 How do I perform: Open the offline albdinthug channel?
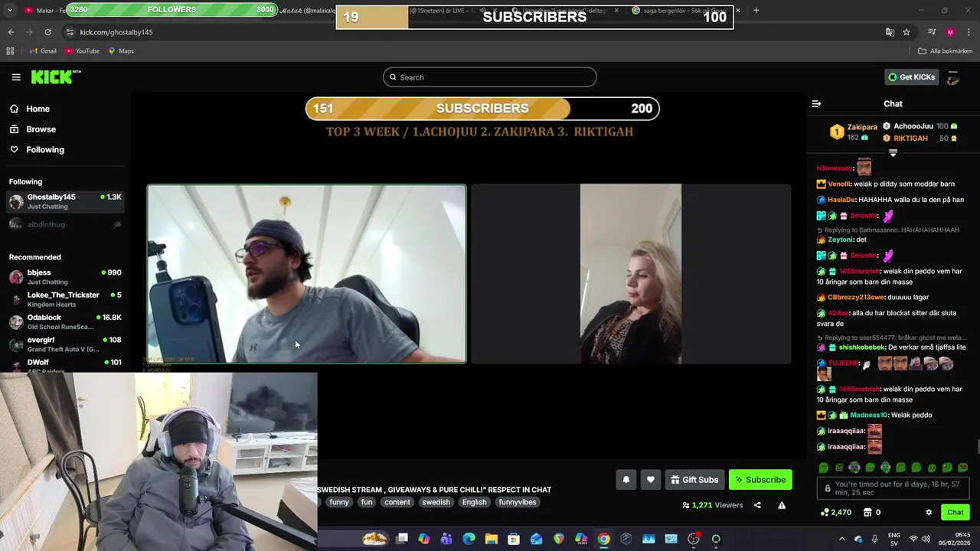(65, 224)
